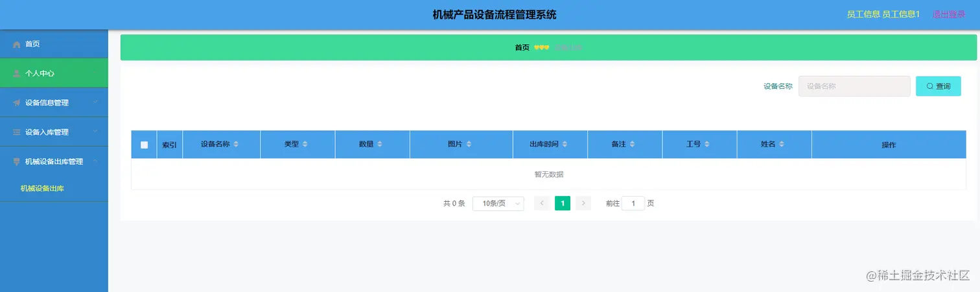Sort by 图片 using its sort arrows
Image resolution: width=980 pixels, height=292 pixels.
pos(469,144)
